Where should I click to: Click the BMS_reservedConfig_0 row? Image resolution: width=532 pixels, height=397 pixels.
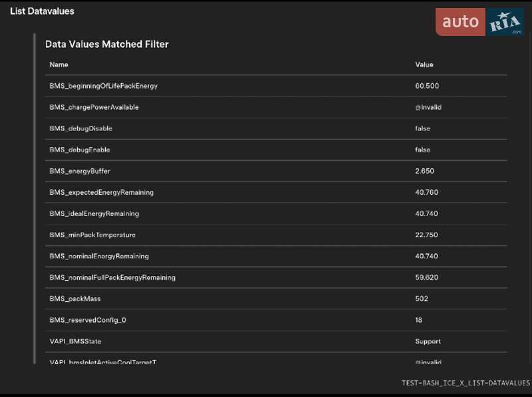click(276, 320)
